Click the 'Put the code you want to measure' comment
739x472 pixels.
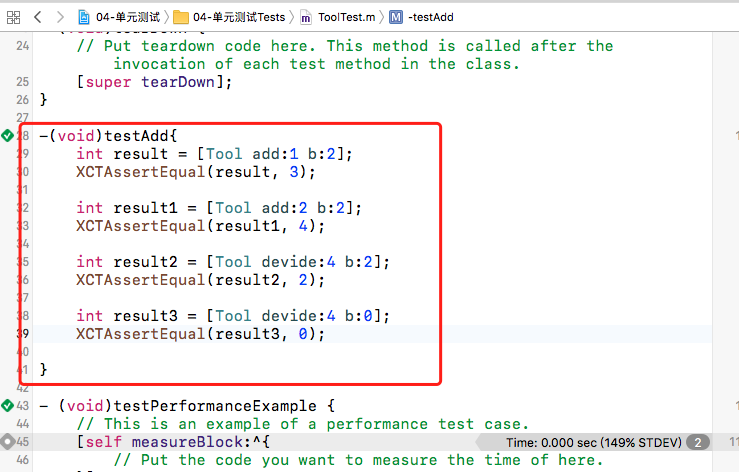359,460
